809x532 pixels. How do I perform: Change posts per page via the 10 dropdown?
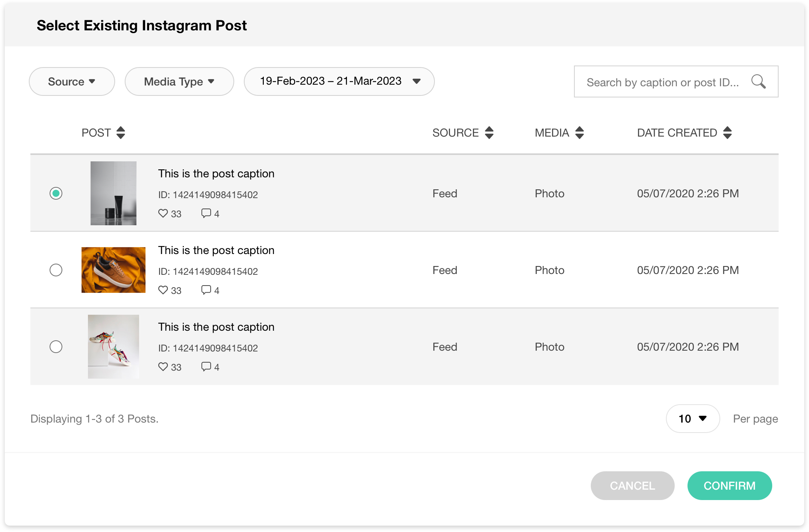coord(692,419)
